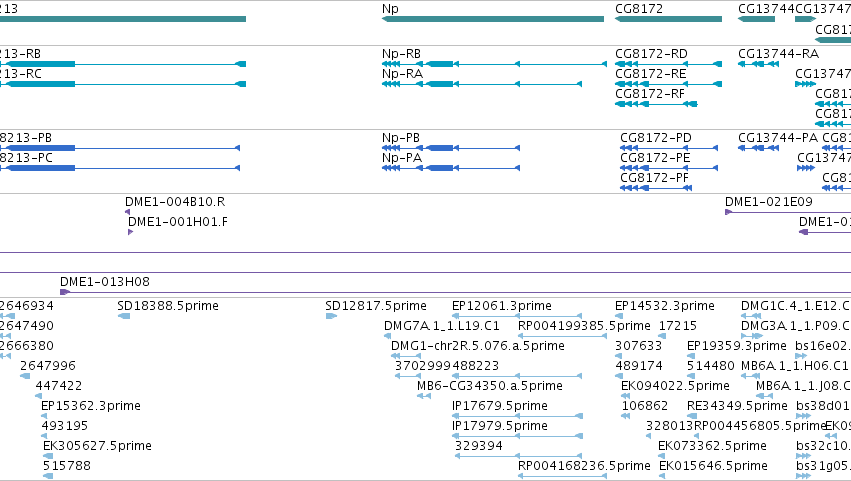
Task: Click the 17215 EST label
Action: point(677,326)
